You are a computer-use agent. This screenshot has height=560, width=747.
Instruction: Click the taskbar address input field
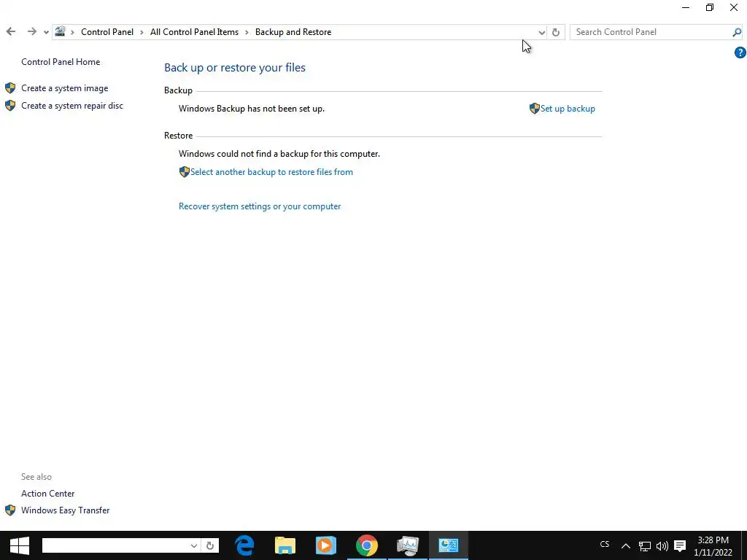coord(115,545)
